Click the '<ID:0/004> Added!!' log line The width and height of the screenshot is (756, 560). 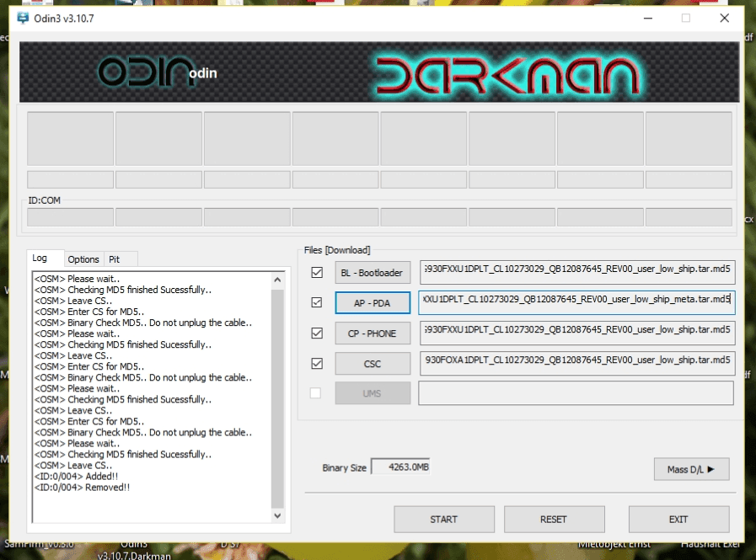76,476
